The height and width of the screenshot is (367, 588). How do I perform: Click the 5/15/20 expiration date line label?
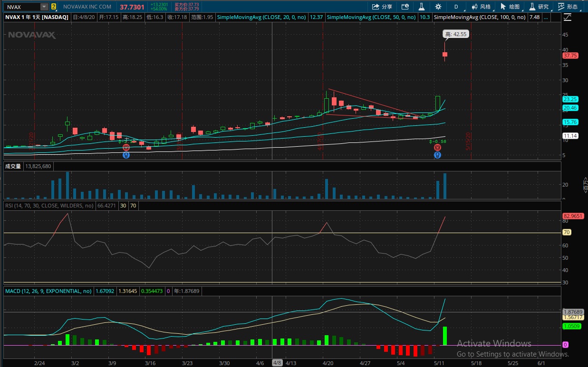(468, 141)
